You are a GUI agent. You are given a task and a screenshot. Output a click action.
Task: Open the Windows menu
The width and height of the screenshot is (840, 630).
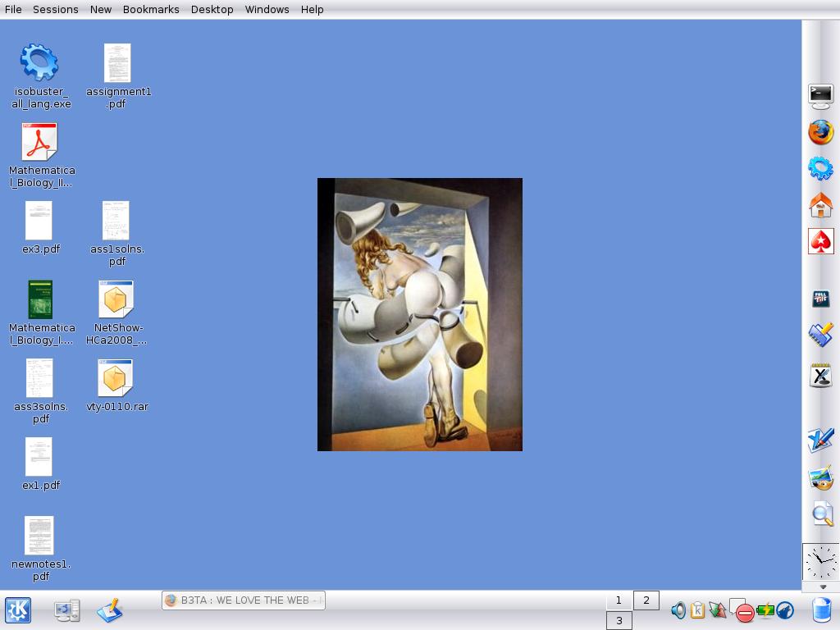(267, 10)
